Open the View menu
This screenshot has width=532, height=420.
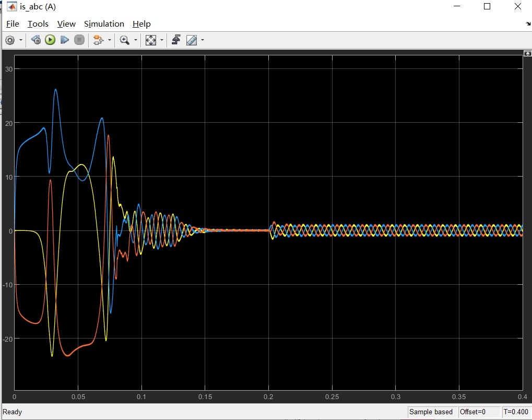(66, 24)
